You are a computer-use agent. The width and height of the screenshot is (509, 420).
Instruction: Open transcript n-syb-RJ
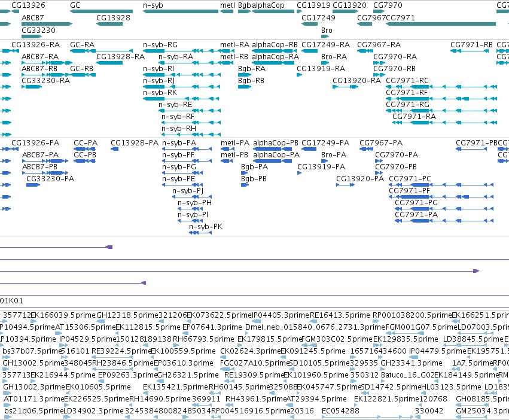(159, 81)
